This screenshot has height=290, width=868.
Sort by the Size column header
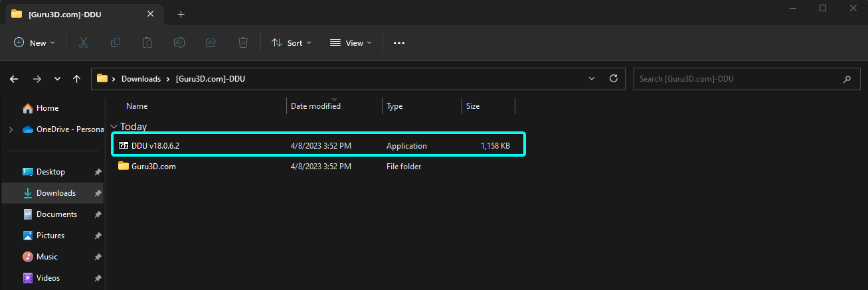[x=473, y=106]
